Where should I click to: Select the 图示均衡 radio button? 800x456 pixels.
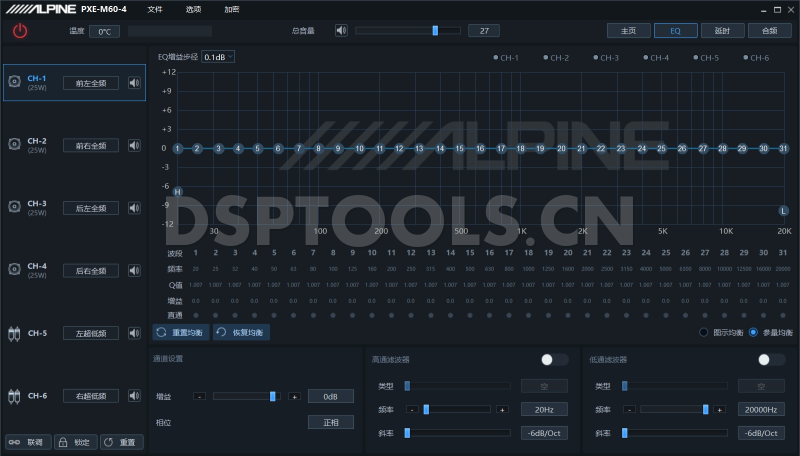pos(704,333)
